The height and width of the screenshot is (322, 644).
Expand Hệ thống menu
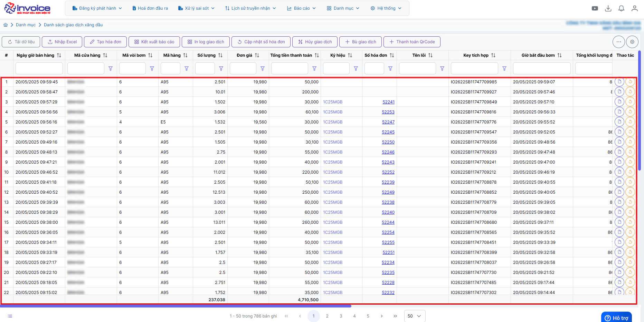coord(386,8)
